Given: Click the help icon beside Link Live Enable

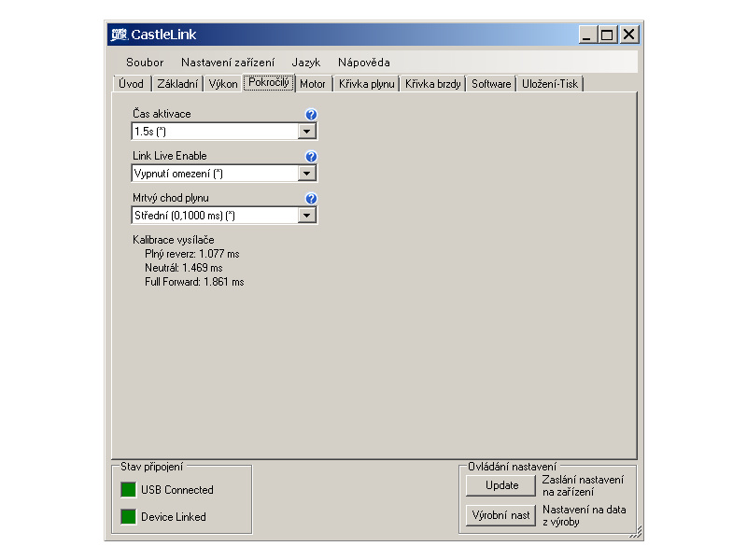Looking at the screenshot, I should 311,157.
